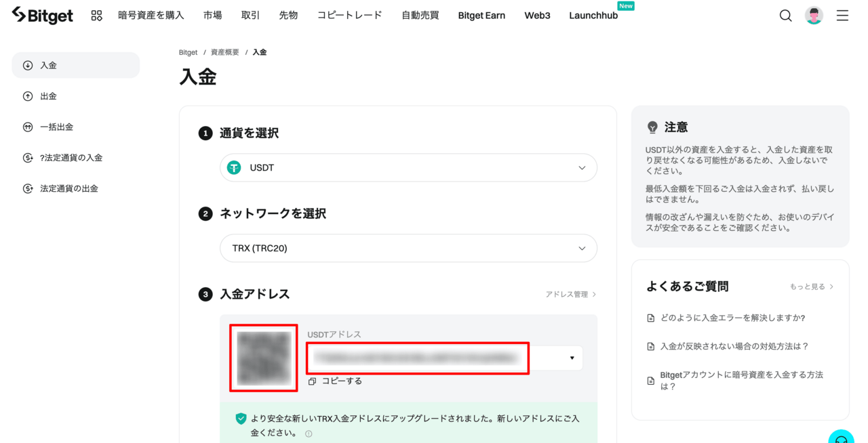The image size is (868, 443).
Task: Open the USDT address selector arrow
Action: click(572, 358)
